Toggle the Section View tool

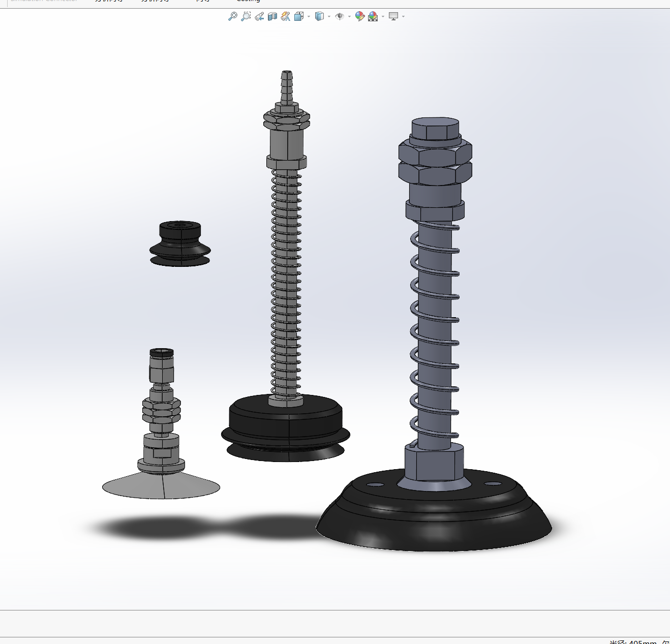tap(272, 16)
